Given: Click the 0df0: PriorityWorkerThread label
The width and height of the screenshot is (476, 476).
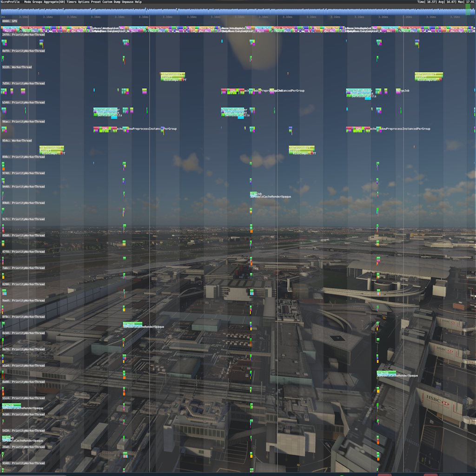Looking at the screenshot, I should pyautogui.click(x=23, y=51).
